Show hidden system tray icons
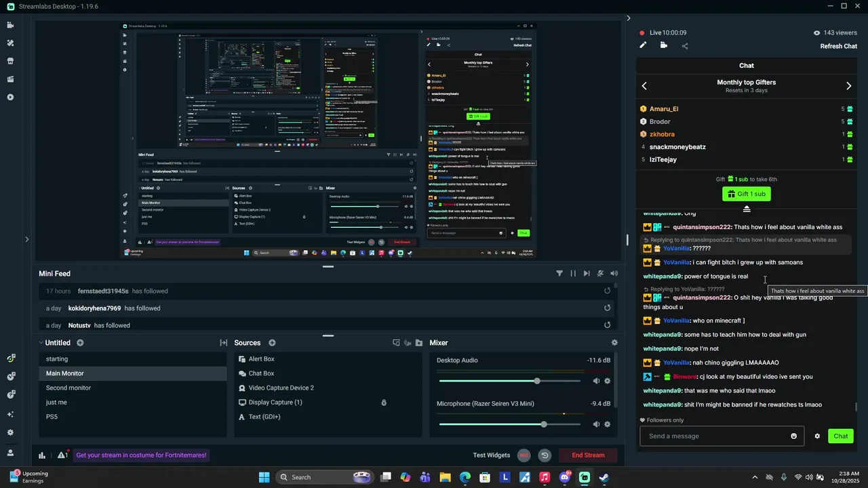Screen dimensions: 868x488 754,477
